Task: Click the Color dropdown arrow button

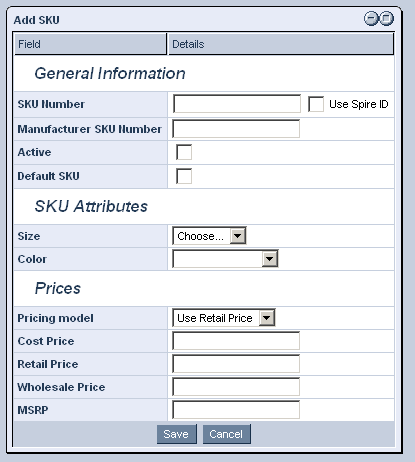Action: pyautogui.click(x=270, y=259)
